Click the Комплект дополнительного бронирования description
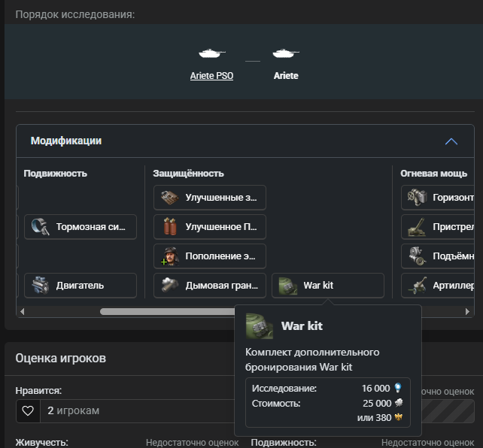The width and height of the screenshot is (483, 448). click(312, 359)
